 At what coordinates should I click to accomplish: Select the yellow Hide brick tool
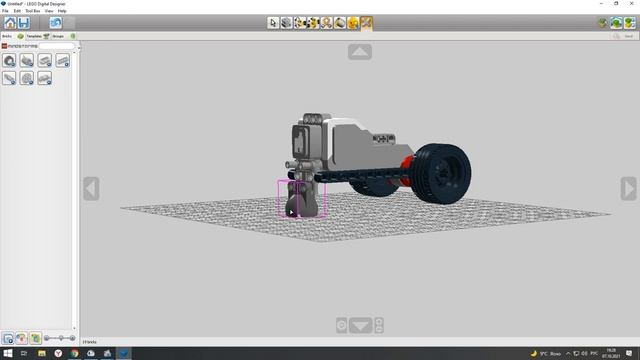[353, 23]
